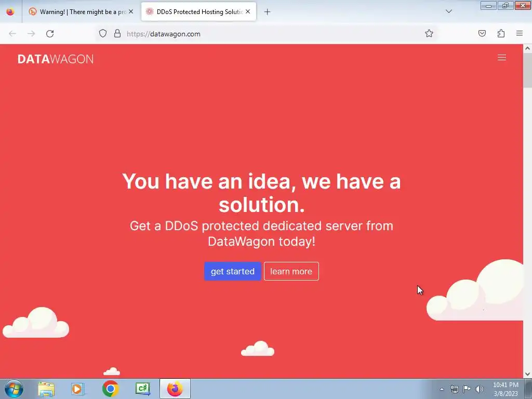The height and width of the screenshot is (399, 532).
Task: Click the Firefox taskbar button
Action: pyautogui.click(x=175, y=389)
